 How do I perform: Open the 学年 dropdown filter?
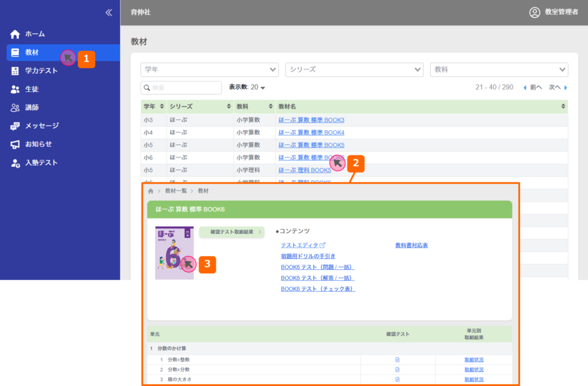[209, 69]
